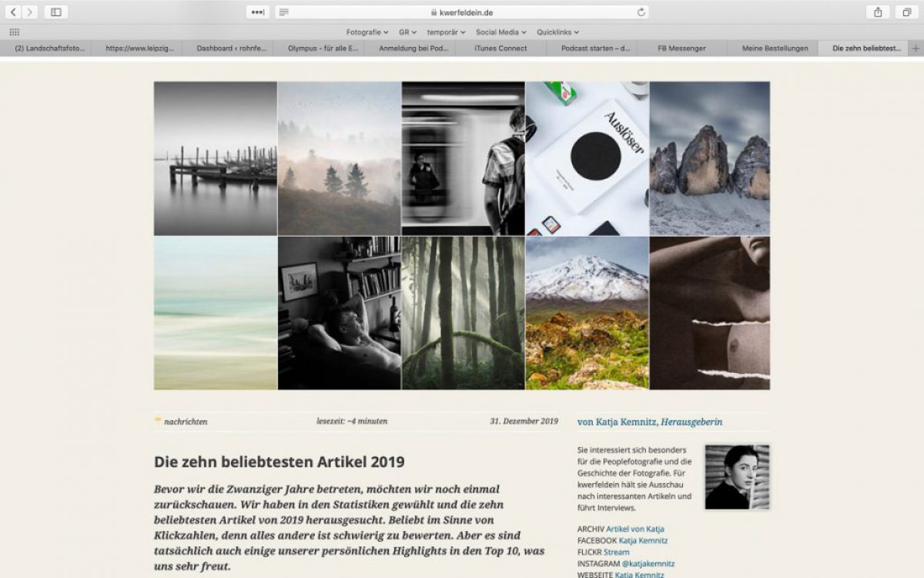Switch to the Anmeldung bei Pod tab
924x578 pixels.
pos(409,49)
